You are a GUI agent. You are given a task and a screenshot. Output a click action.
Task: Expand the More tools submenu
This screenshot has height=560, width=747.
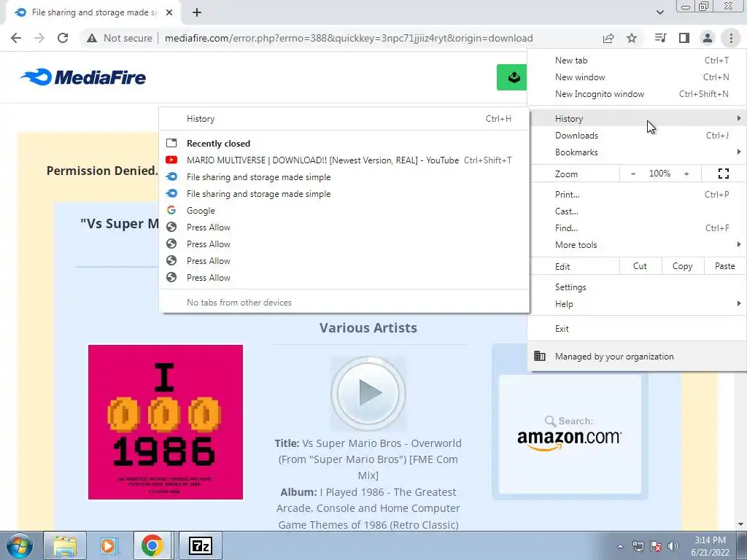(637, 245)
